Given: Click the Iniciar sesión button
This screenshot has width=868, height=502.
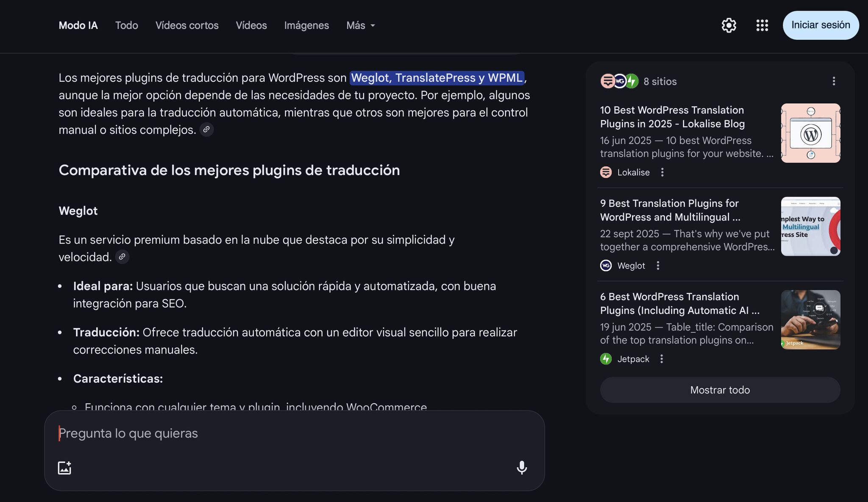Looking at the screenshot, I should pyautogui.click(x=821, y=25).
